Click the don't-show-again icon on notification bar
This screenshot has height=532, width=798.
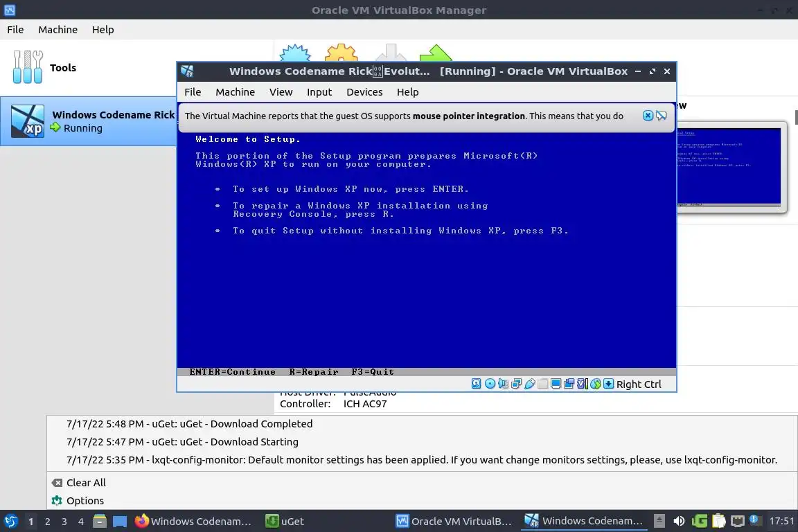coord(661,116)
